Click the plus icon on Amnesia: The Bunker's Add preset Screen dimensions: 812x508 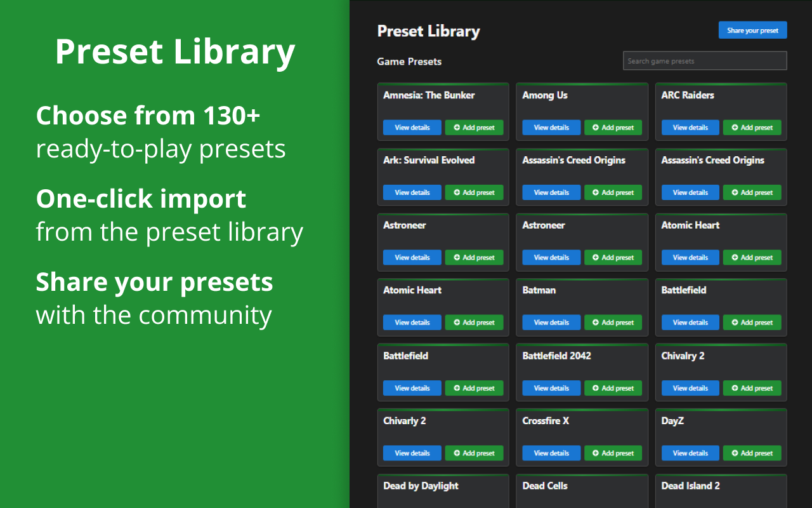tap(457, 128)
